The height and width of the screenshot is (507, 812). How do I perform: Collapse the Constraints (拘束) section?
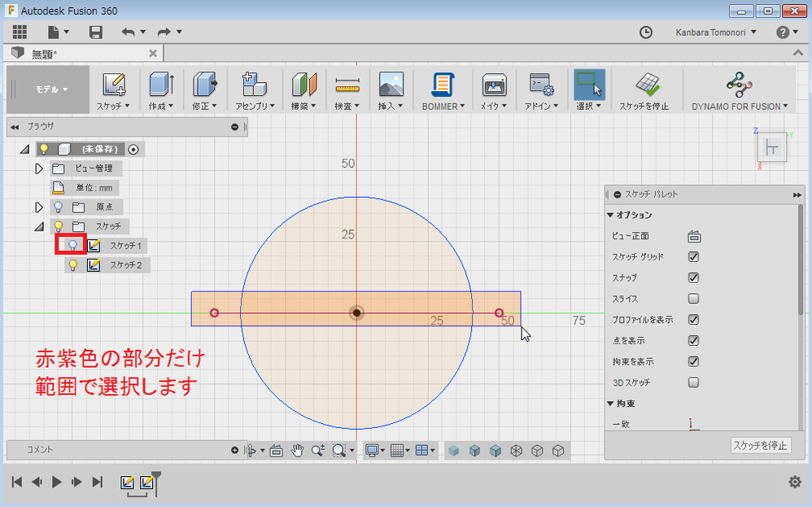pos(610,404)
